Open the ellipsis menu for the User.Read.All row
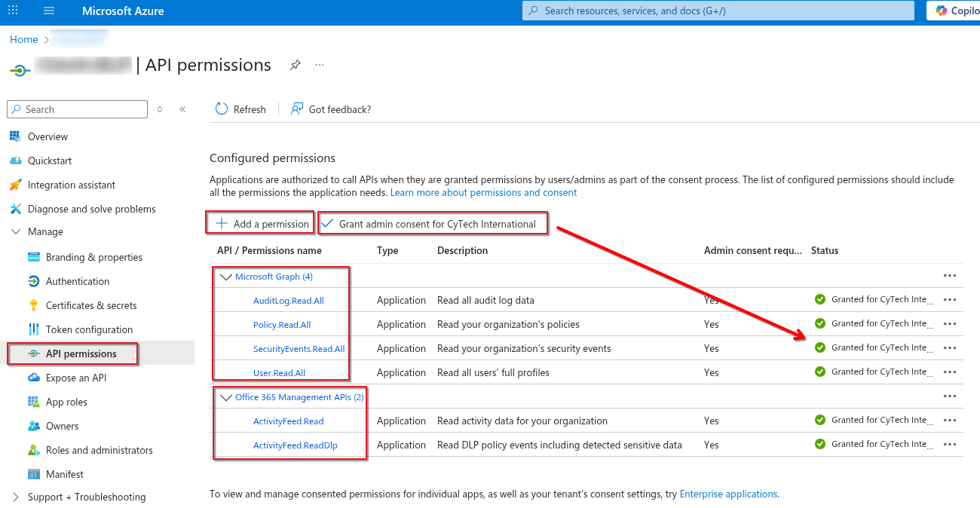980x508 pixels. pos(950,372)
